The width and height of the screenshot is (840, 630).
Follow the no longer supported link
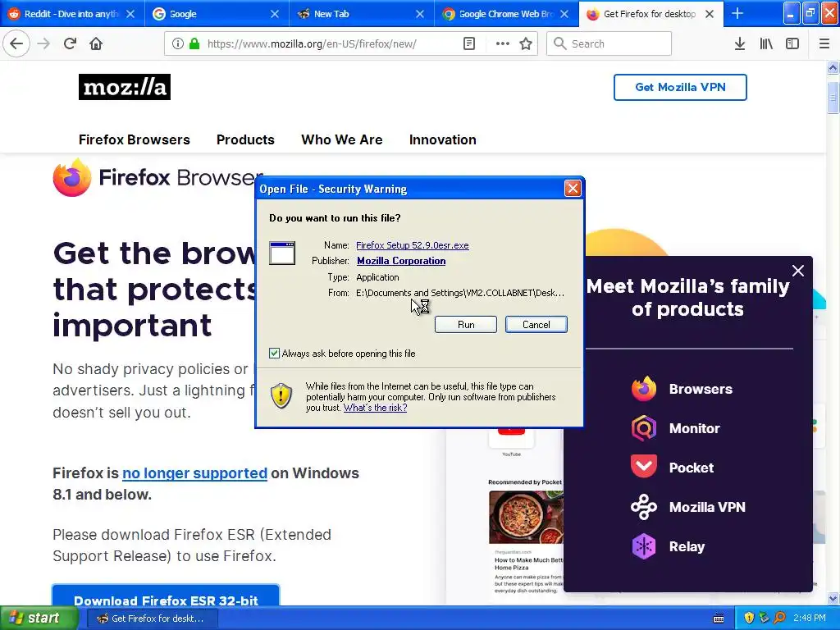point(194,473)
